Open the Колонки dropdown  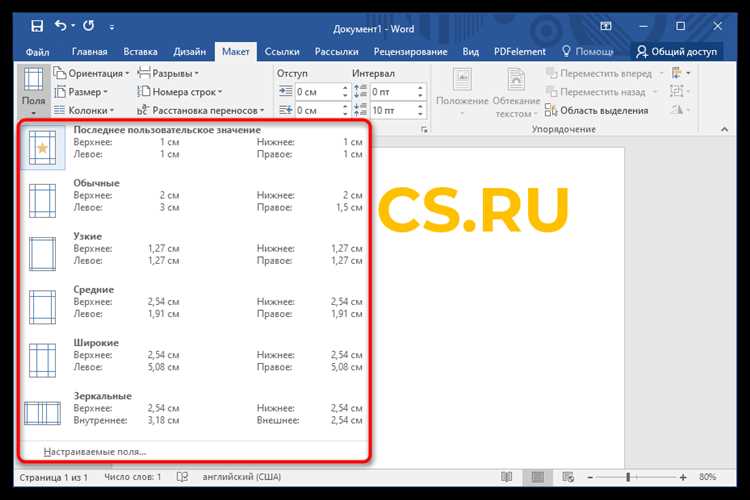pyautogui.click(x=84, y=111)
